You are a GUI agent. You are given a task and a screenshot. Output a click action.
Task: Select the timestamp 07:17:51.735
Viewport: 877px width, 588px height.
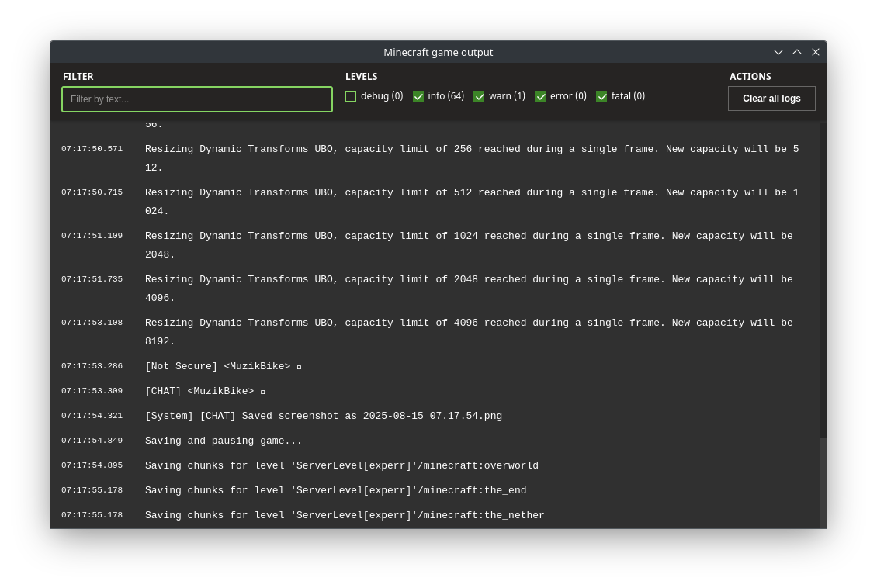pos(92,279)
